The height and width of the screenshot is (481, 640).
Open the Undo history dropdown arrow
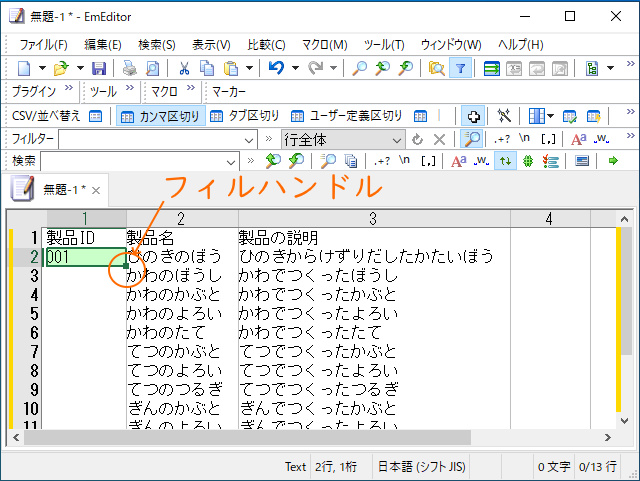[295, 68]
